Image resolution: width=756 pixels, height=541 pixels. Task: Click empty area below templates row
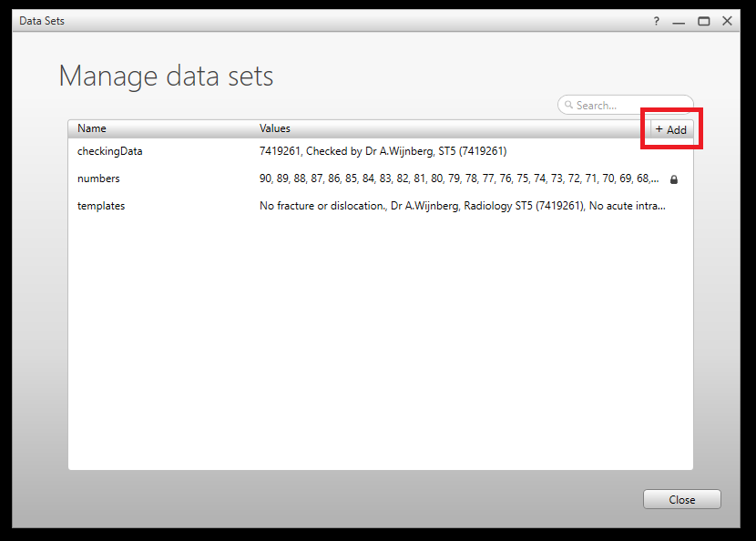click(x=380, y=346)
